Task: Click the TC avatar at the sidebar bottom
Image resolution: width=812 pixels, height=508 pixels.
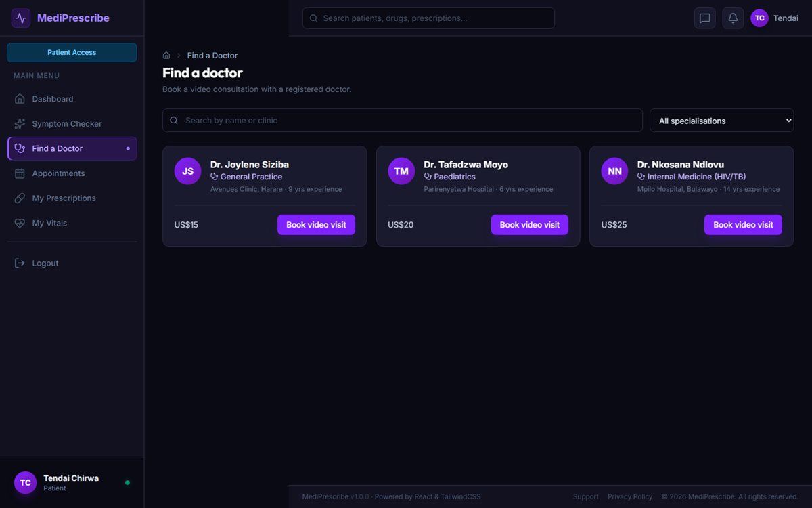Action: click(25, 483)
